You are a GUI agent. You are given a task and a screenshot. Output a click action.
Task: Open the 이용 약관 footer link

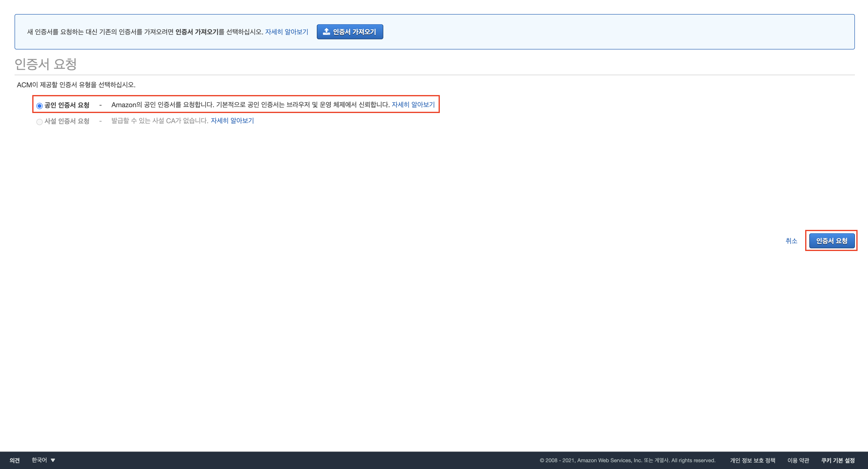(x=798, y=460)
